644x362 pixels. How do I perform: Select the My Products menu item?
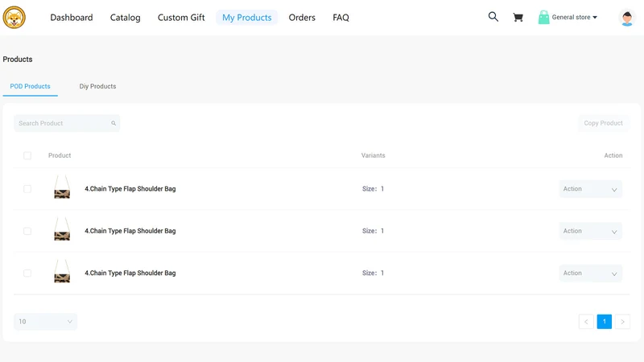click(x=247, y=18)
